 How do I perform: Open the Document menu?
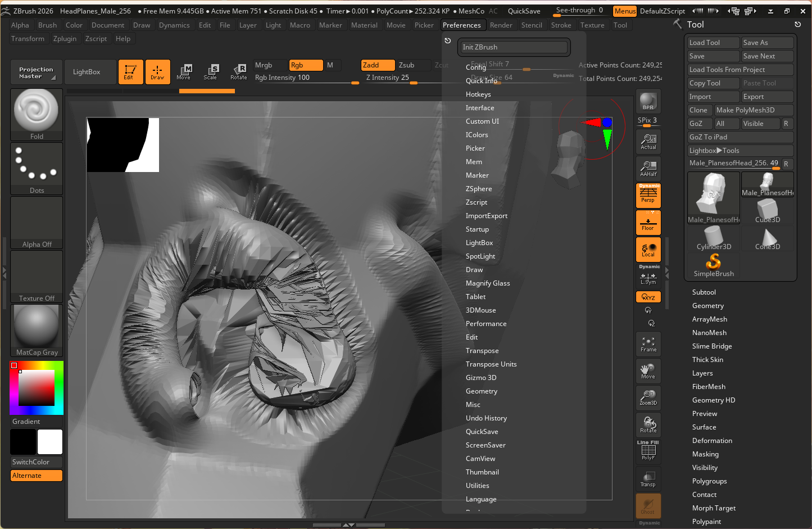pyautogui.click(x=108, y=25)
